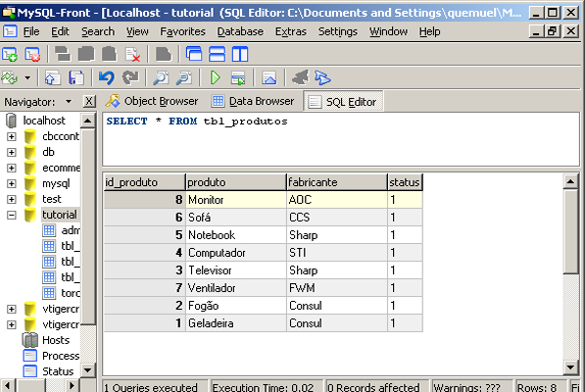Select the Geladeira cell in results

(236, 323)
